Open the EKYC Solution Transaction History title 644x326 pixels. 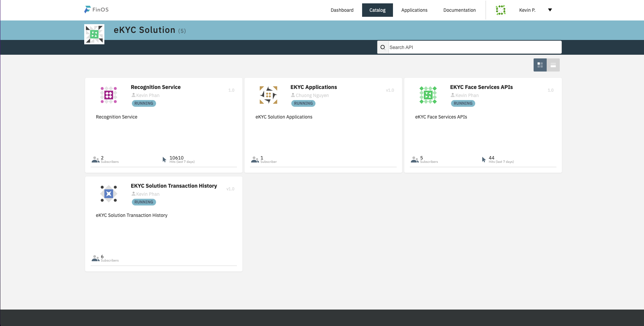point(174,186)
